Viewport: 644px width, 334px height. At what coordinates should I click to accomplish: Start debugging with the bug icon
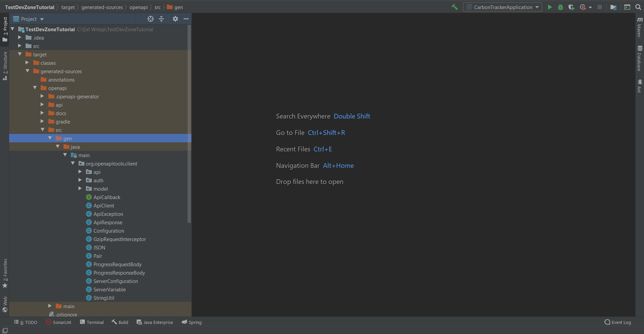pos(560,7)
